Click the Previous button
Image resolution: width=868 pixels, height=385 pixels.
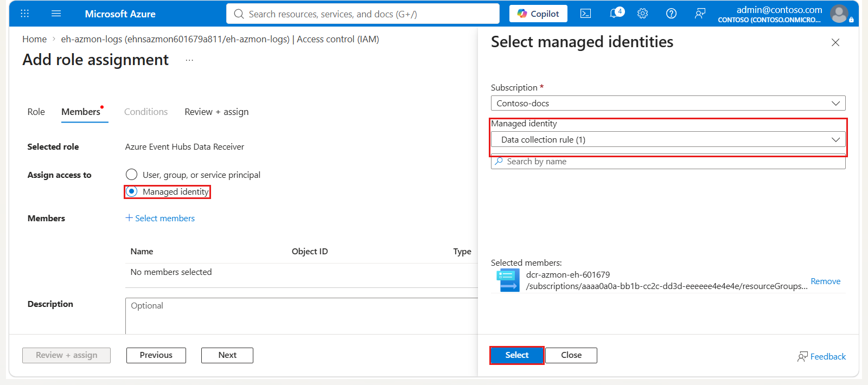tap(156, 355)
